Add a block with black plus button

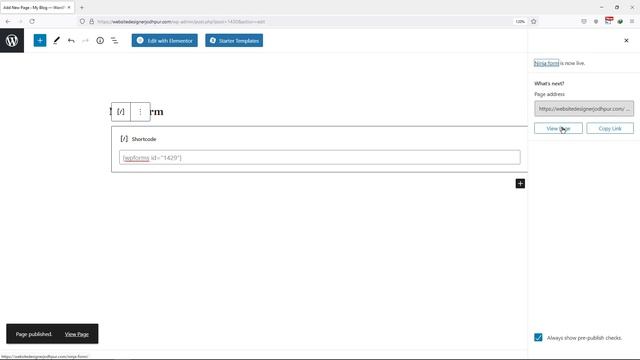point(520,184)
